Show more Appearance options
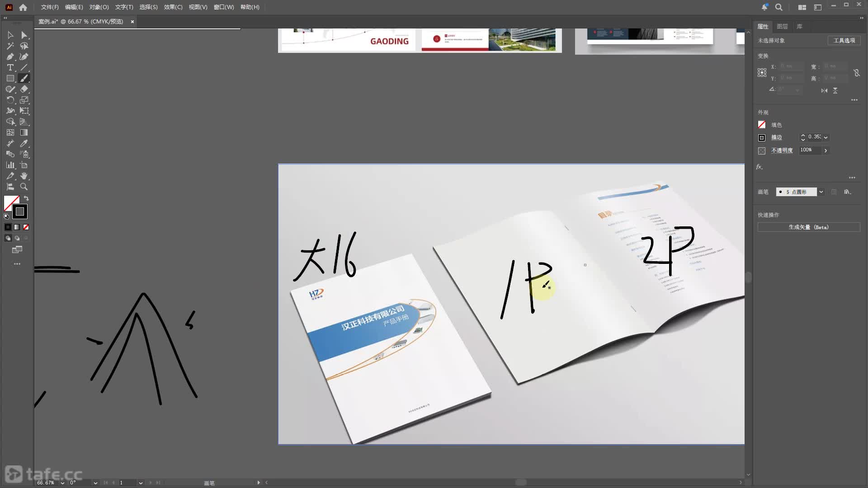The image size is (868, 488). 852,178
